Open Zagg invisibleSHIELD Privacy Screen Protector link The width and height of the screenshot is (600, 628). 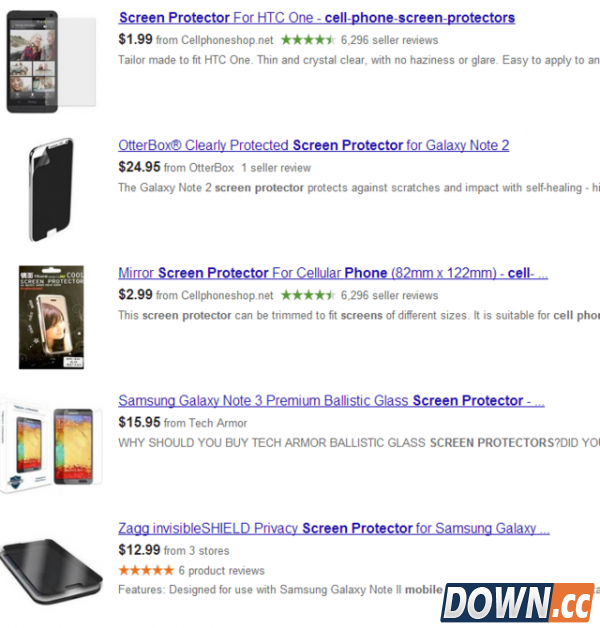[334, 529]
